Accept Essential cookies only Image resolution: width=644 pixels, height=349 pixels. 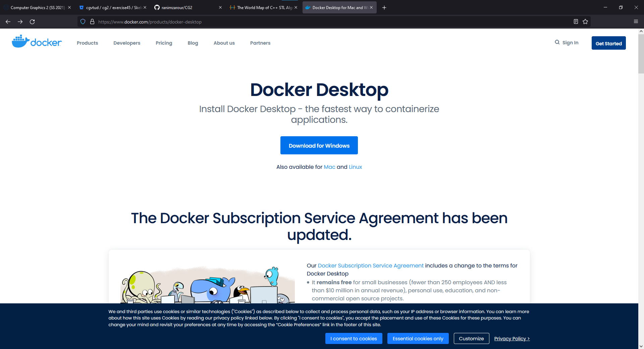418,338
